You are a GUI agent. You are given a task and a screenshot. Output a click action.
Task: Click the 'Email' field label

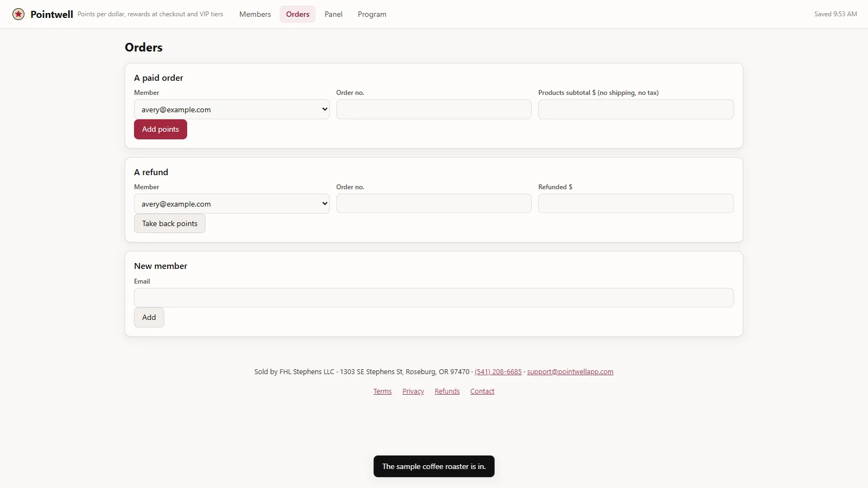click(x=142, y=281)
